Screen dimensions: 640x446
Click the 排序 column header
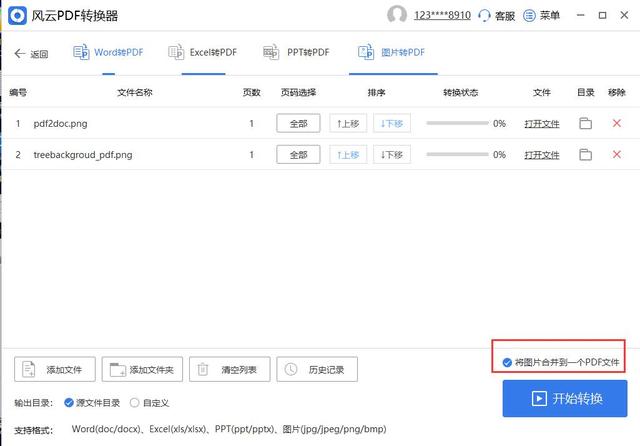(x=376, y=93)
